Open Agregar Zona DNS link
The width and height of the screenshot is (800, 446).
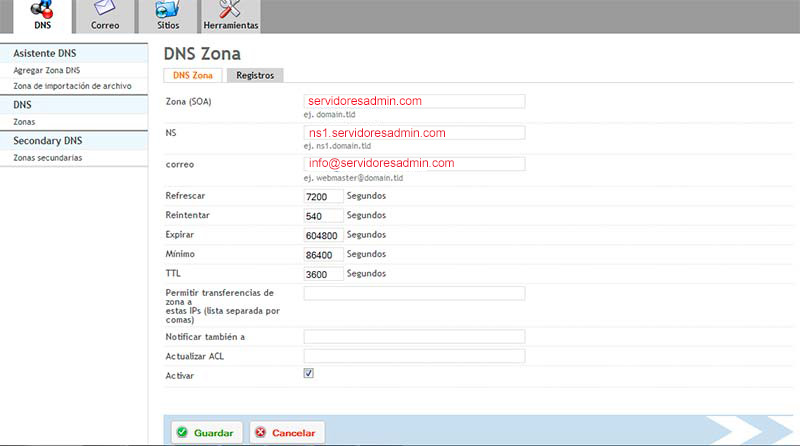pyautogui.click(x=46, y=70)
